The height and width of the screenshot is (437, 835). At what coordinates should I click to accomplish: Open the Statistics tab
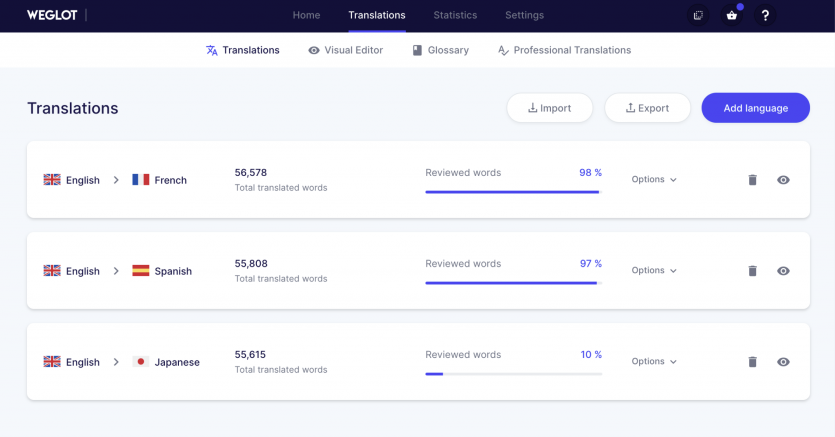click(x=455, y=15)
